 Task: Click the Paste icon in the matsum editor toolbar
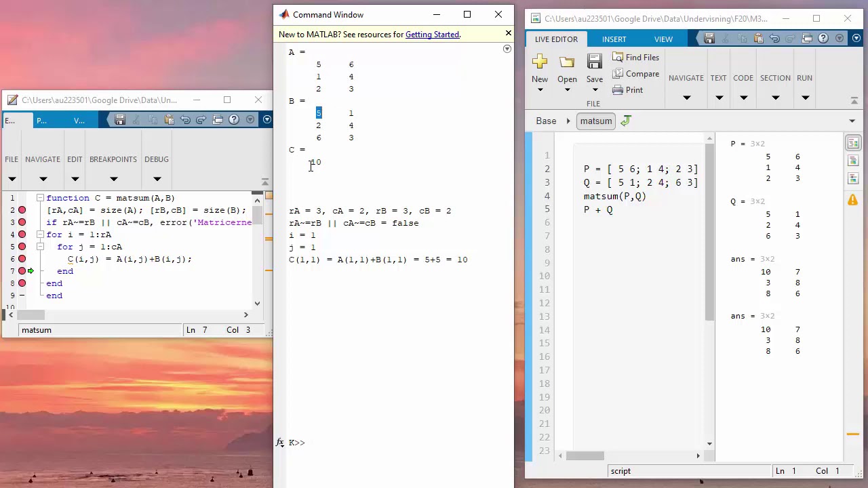point(169,120)
